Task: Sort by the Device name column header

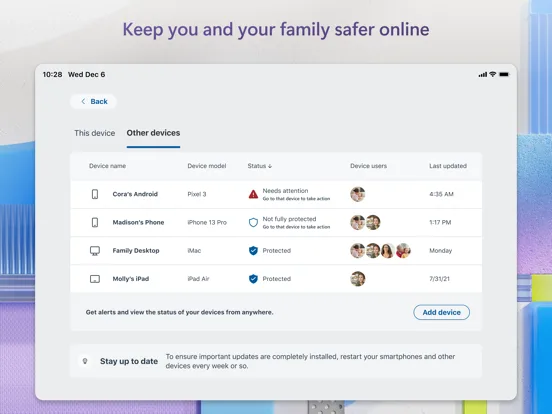Action: (107, 166)
